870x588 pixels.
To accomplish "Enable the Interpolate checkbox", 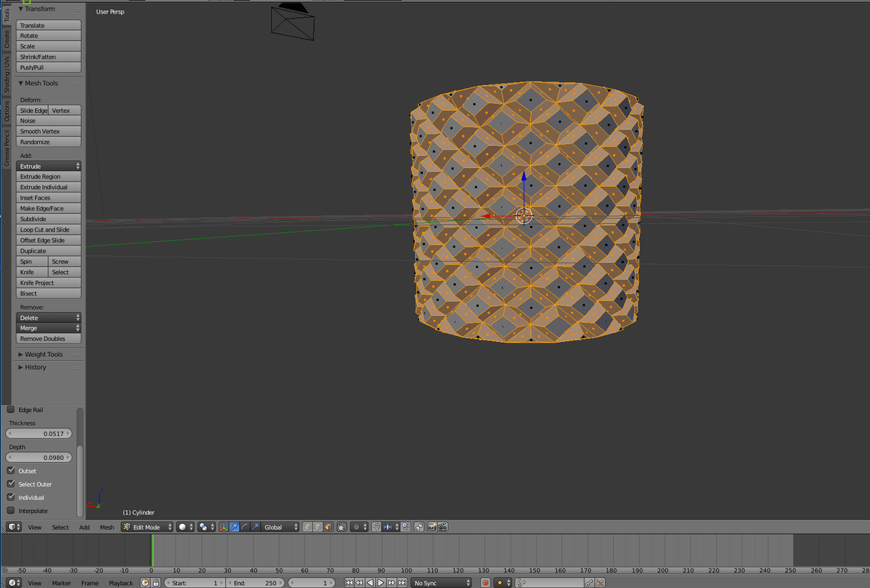I will (11, 511).
